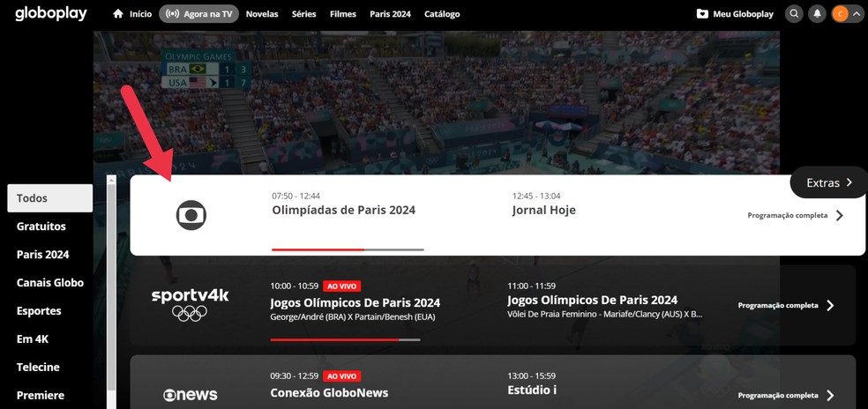Screen dimensions: 868x409
Task: Click Jogos Olímpicos 11:00 - 11:59 program
Action: tap(592, 300)
